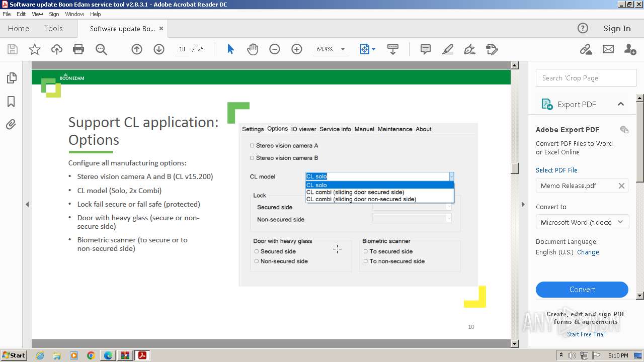Open the File menu
644x362 pixels.
click(x=7, y=14)
